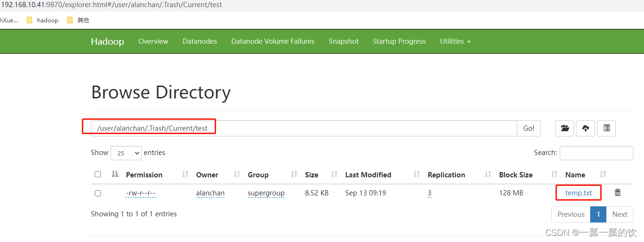Click the upload files icon button

click(585, 128)
